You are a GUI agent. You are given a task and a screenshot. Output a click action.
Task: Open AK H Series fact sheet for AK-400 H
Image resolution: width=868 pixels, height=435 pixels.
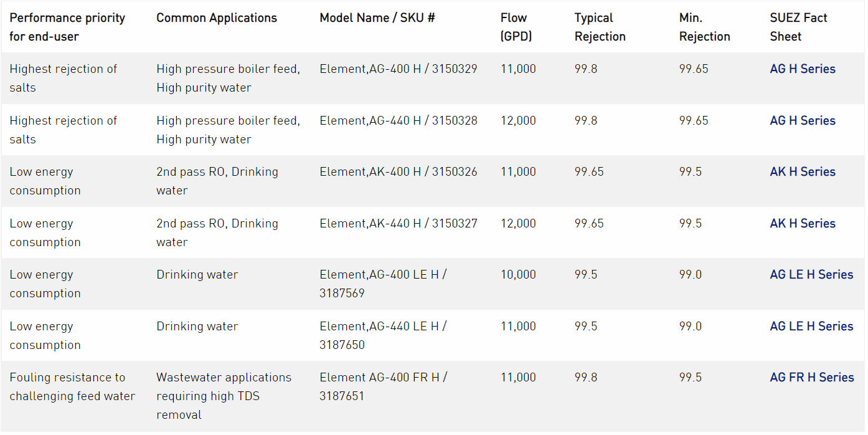[x=802, y=172]
